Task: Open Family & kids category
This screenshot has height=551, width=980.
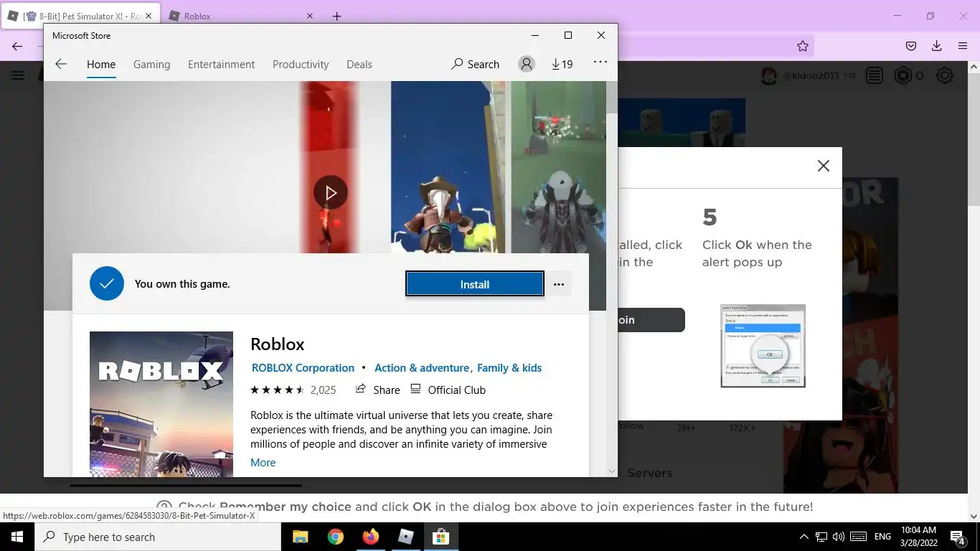Action: coord(509,367)
